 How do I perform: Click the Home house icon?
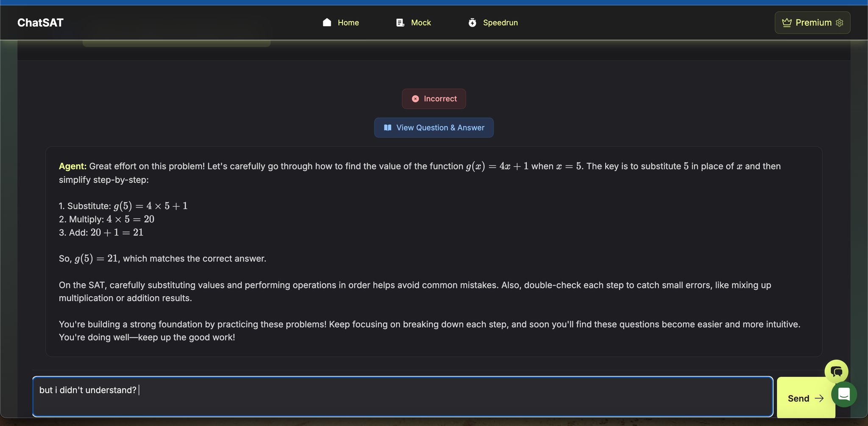pyautogui.click(x=327, y=22)
